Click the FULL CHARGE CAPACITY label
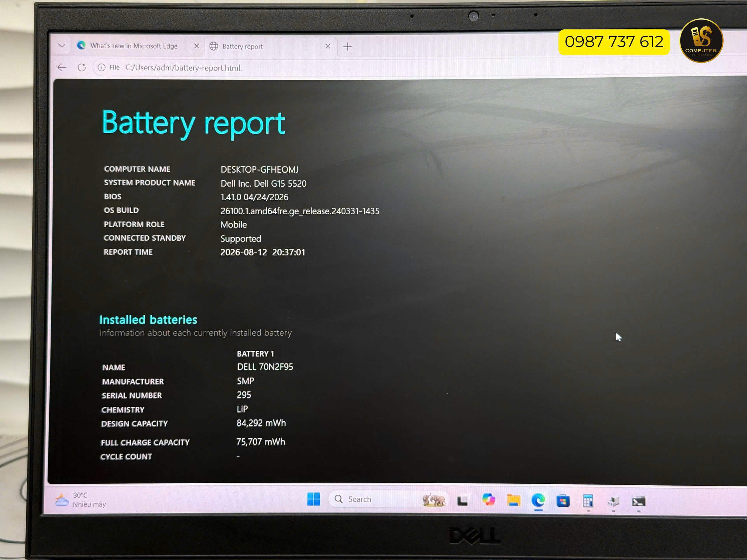 tap(145, 442)
